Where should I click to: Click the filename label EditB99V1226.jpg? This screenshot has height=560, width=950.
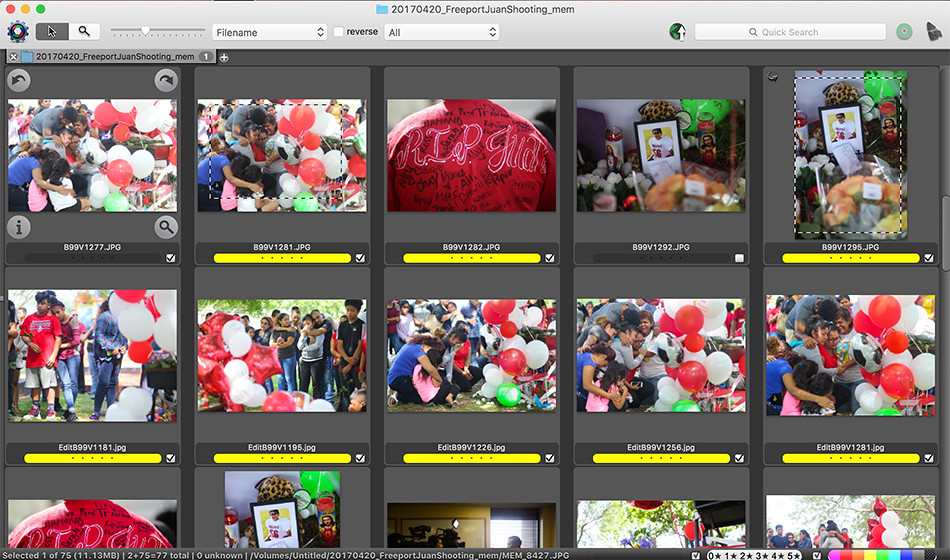pyautogui.click(x=471, y=447)
